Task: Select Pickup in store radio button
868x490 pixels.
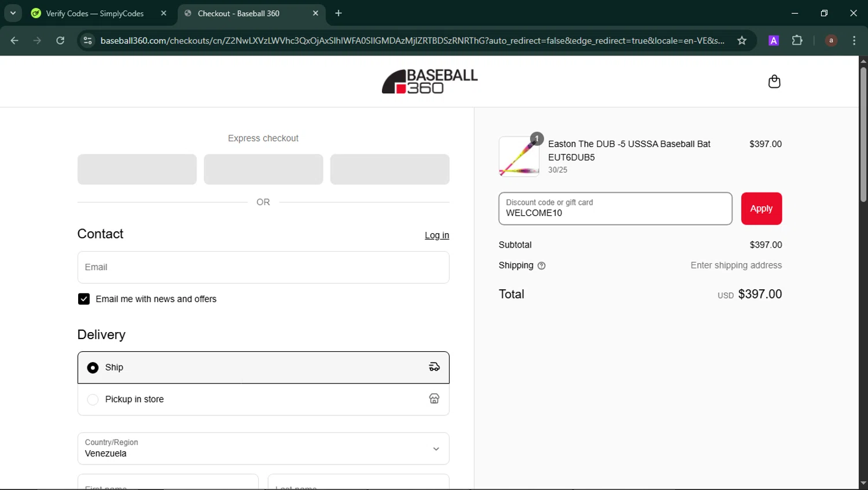Action: (x=93, y=400)
